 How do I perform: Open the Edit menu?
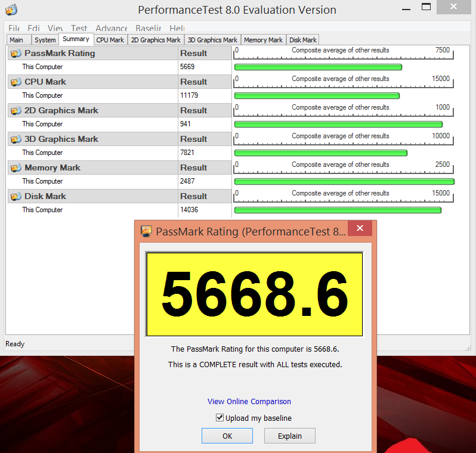tap(33, 28)
